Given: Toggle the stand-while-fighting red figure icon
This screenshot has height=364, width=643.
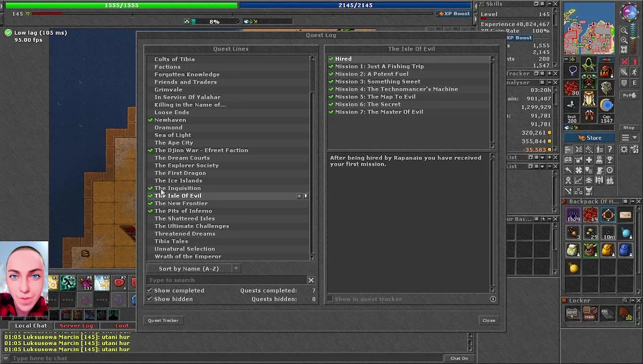Looking at the screenshot, I should pyautogui.click(x=635, y=62).
